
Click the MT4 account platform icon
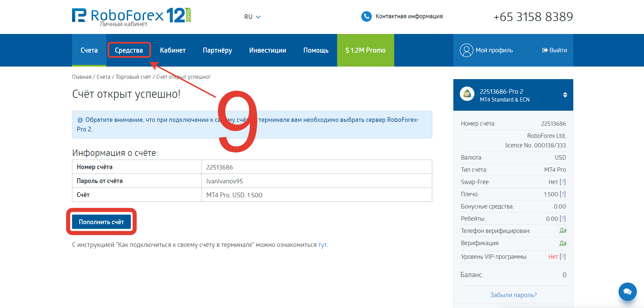coord(467,94)
